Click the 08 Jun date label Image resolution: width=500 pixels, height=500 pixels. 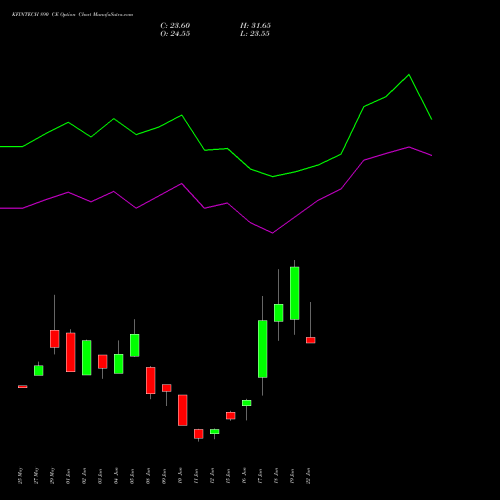149,476
